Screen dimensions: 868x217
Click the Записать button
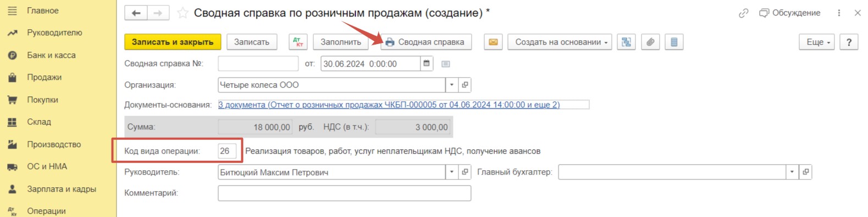tap(252, 42)
